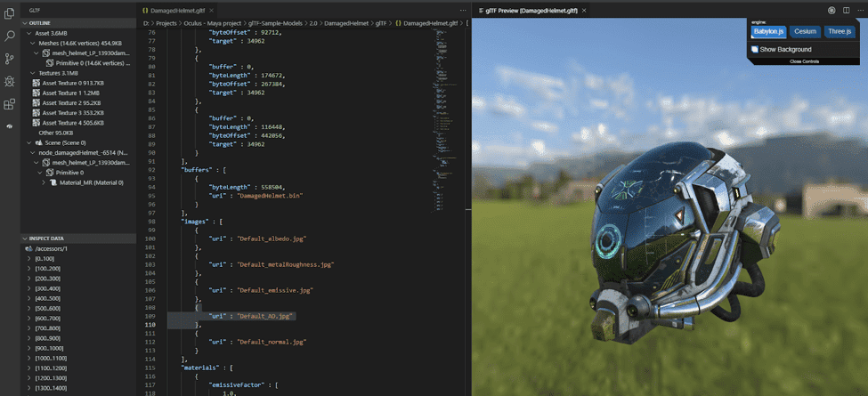The width and height of the screenshot is (868, 396).
Task: Click "Default_normal.jpg" uri value
Action: [272, 342]
